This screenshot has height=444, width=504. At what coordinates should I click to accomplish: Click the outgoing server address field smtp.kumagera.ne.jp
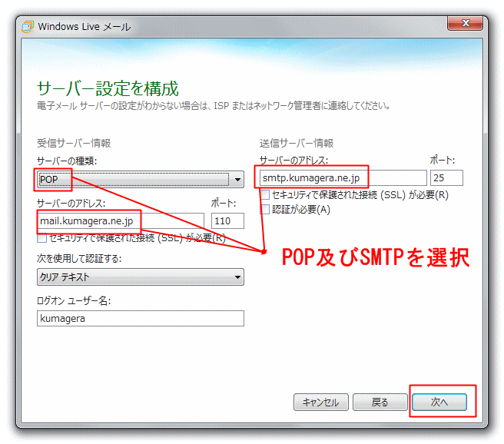pos(343,178)
